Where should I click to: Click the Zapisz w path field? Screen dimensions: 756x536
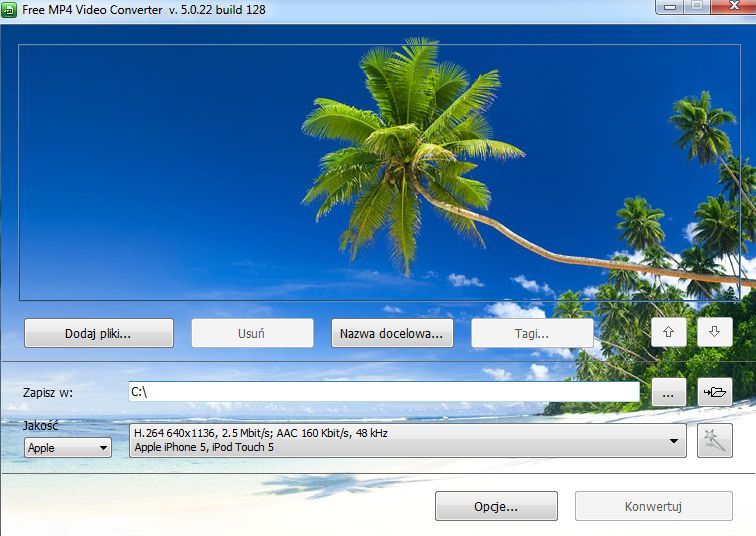(384, 391)
